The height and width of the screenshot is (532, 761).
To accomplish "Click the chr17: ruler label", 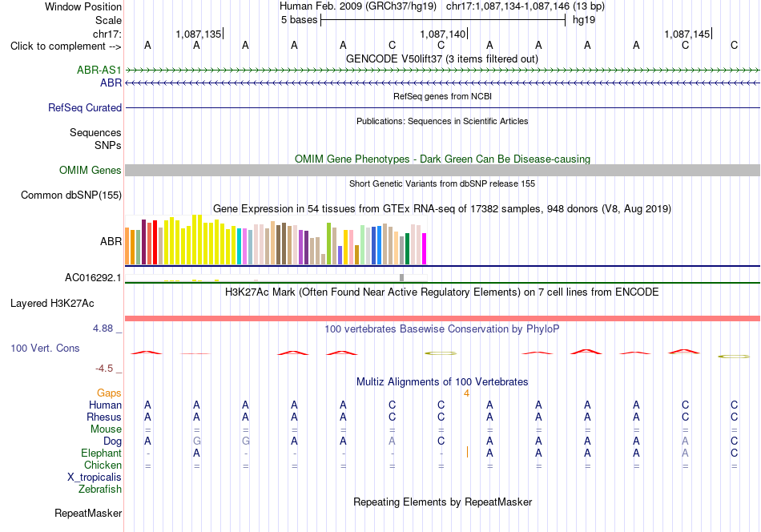I will [x=107, y=34].
